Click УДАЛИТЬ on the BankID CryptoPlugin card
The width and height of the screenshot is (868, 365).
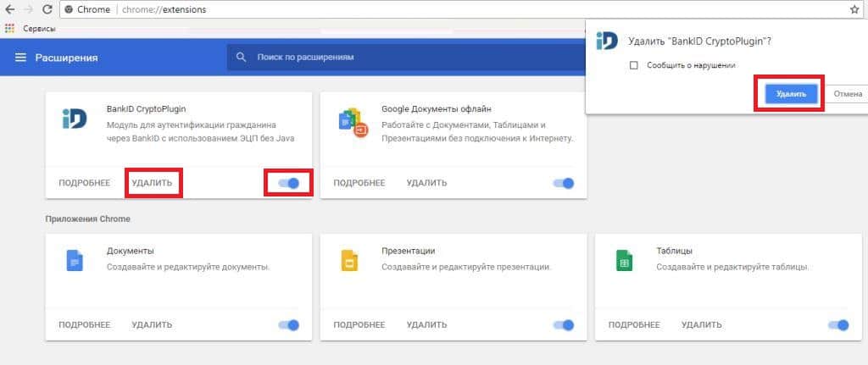152,183
